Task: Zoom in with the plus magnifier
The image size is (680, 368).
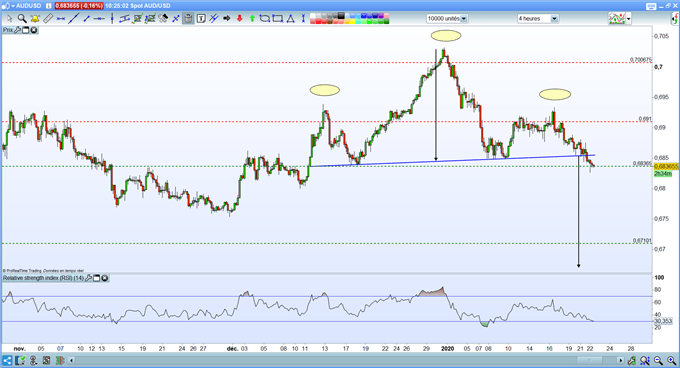Action: [x=671, y=361]
